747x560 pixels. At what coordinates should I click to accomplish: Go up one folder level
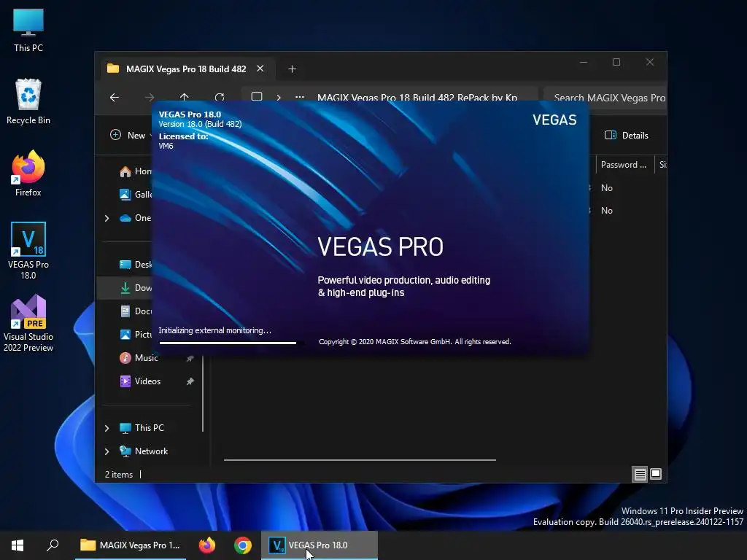pos(185,98)
